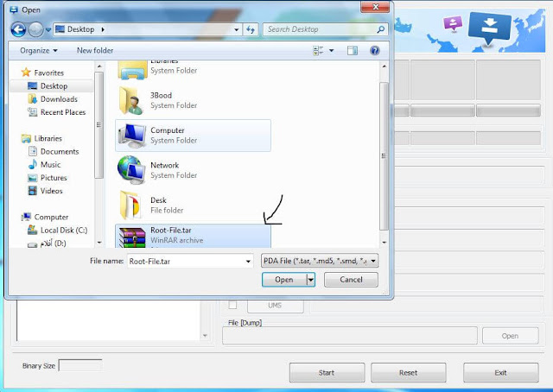Click the Reset button in Odin
The width and height of the screenshot is (553, 392).
(408, 373)
